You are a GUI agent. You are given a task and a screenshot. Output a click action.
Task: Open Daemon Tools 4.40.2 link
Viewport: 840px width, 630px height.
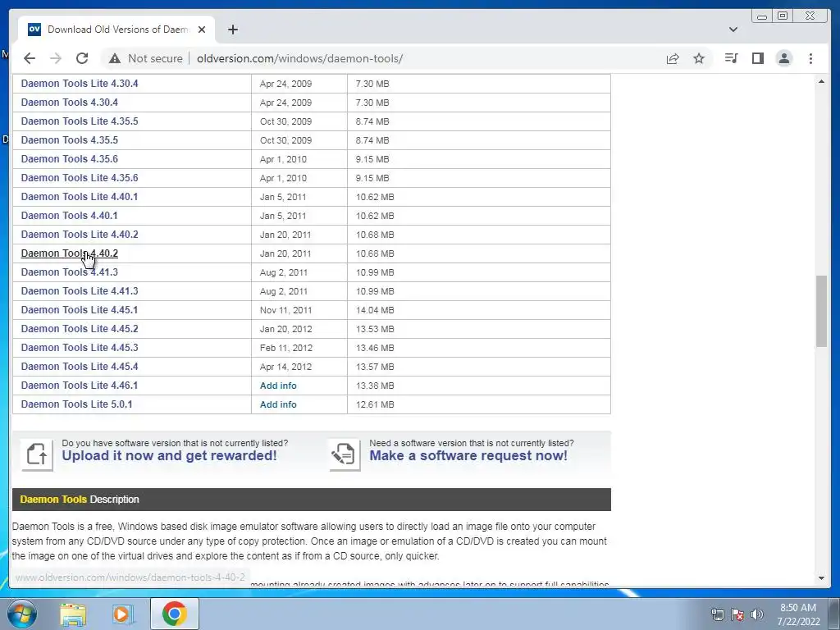click(x=69, y=253)
